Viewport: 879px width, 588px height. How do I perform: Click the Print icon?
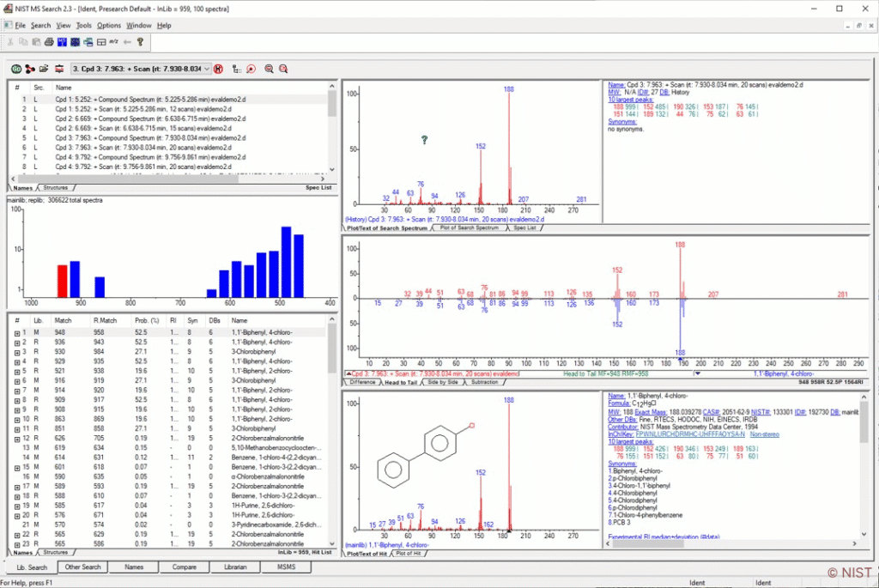coord(49,41)
